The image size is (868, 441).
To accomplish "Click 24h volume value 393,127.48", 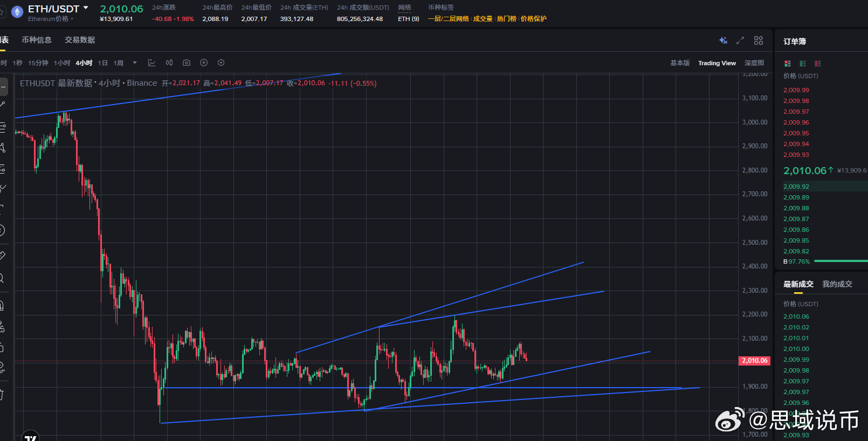I will click(297, 19).
